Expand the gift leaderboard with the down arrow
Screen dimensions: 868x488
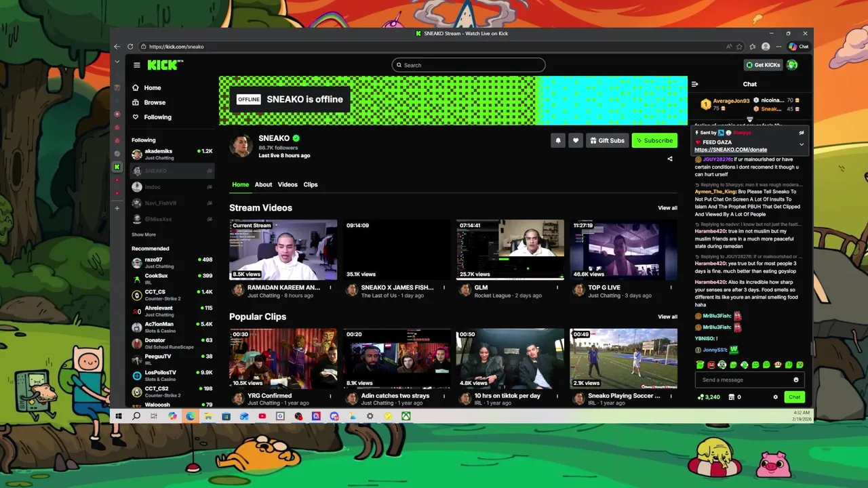click(750, 119)
